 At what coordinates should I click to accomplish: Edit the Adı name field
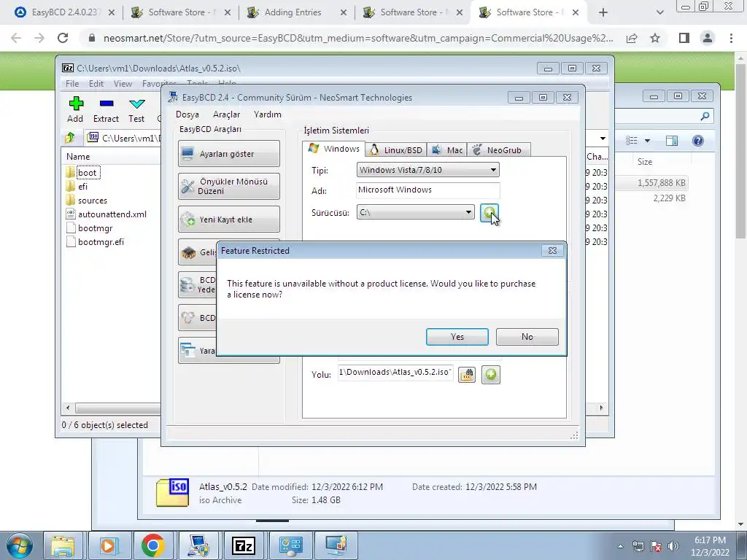(427, 190)
